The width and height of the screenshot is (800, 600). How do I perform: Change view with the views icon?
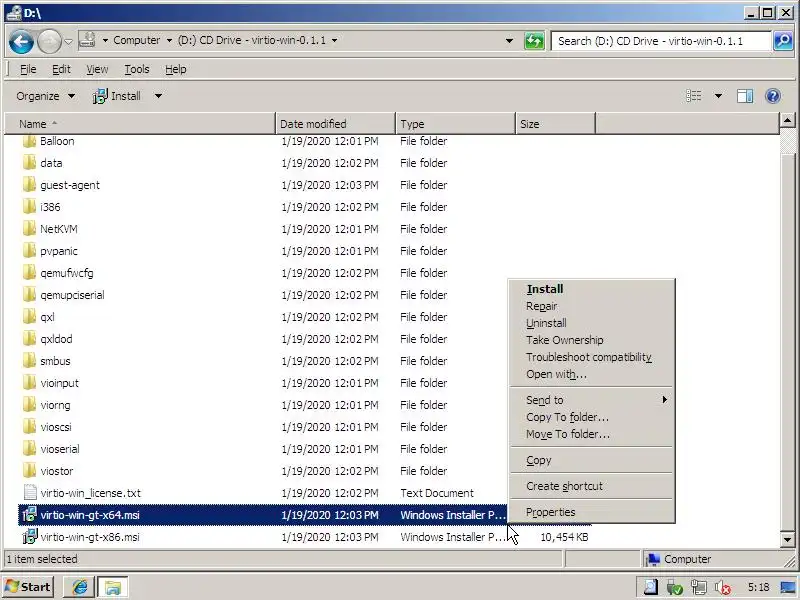coord(693,96)
